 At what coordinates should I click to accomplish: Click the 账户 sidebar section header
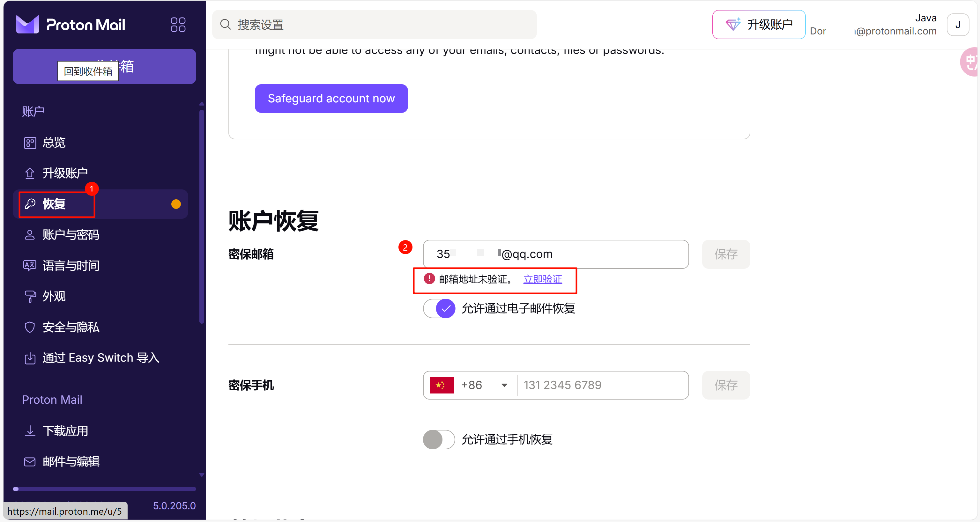pyautogui.click(x=33, y=111)
